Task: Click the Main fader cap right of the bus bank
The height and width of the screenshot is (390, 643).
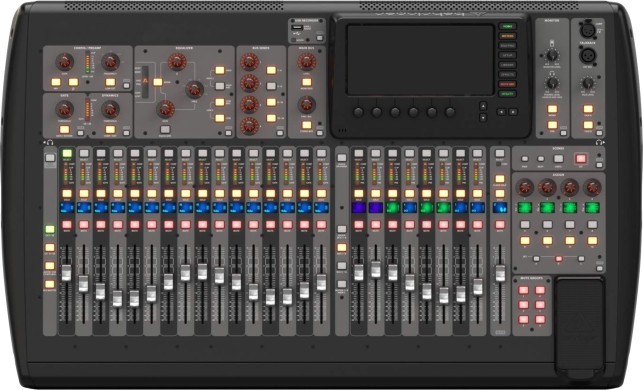Action: 500,273
